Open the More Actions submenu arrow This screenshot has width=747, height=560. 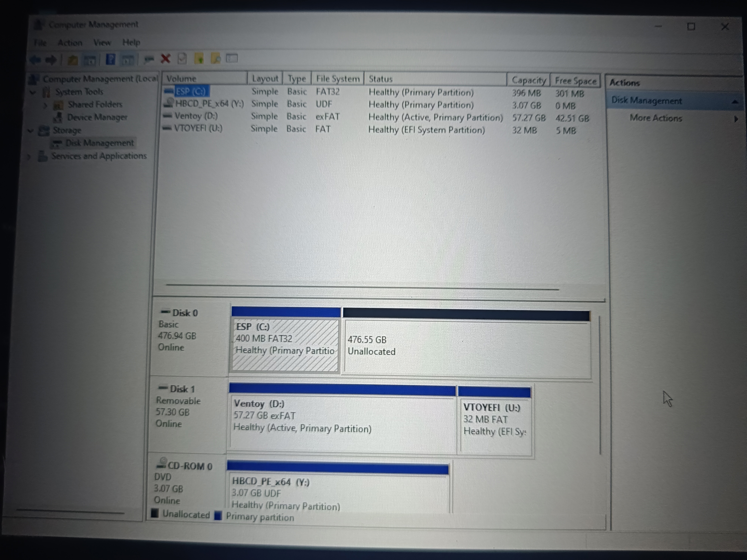pyautogui.click(x=736, y=119)
